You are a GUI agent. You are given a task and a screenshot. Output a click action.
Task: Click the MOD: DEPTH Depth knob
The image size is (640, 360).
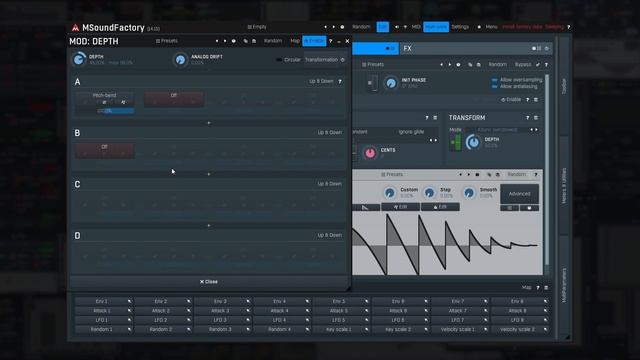pyautogui.click(x=79, y=59)
